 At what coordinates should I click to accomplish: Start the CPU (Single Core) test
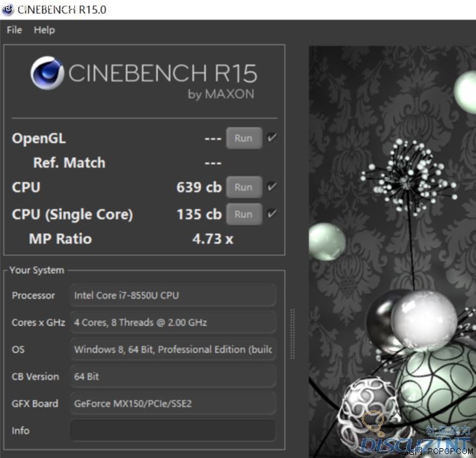coord(243,214)
